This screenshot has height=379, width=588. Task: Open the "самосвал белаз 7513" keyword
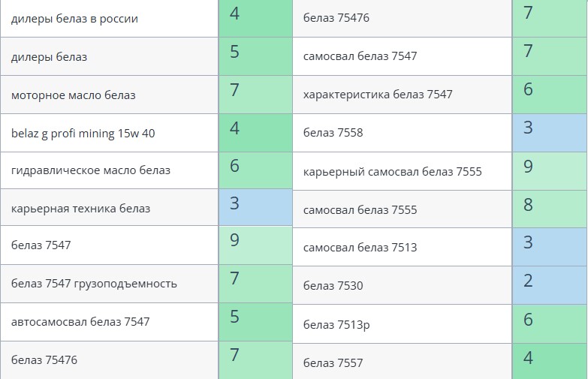(x=360, y=247)
